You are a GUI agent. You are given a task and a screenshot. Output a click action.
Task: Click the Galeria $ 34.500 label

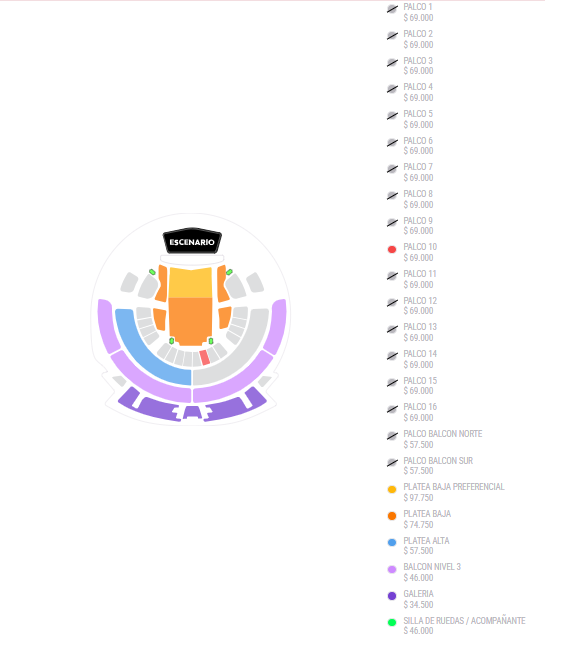coord(418,599)
